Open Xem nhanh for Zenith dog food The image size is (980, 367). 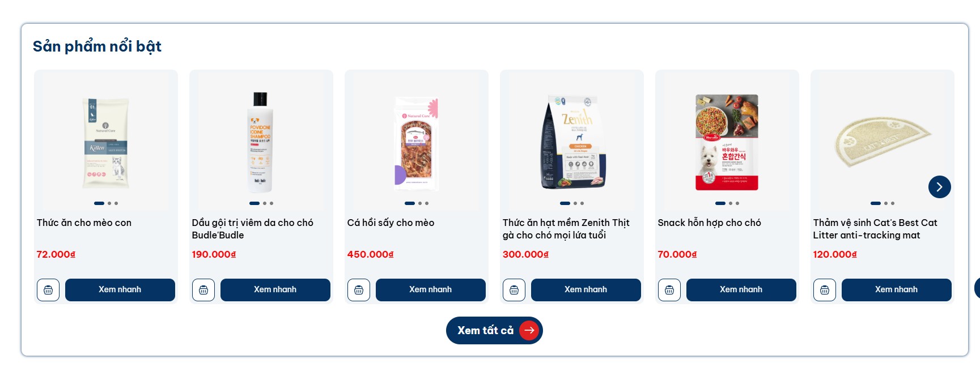point(586,290)
